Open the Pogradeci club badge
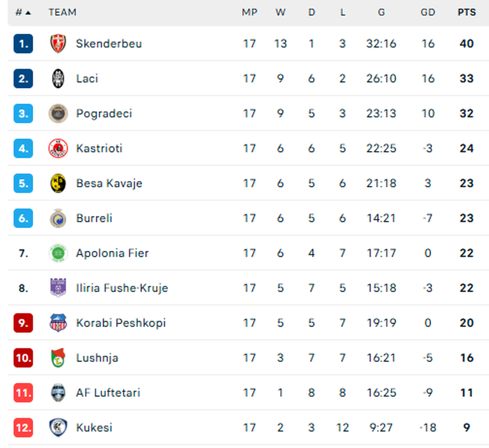Viewport: 489px width, 448px height. click(x=58, y=113)
